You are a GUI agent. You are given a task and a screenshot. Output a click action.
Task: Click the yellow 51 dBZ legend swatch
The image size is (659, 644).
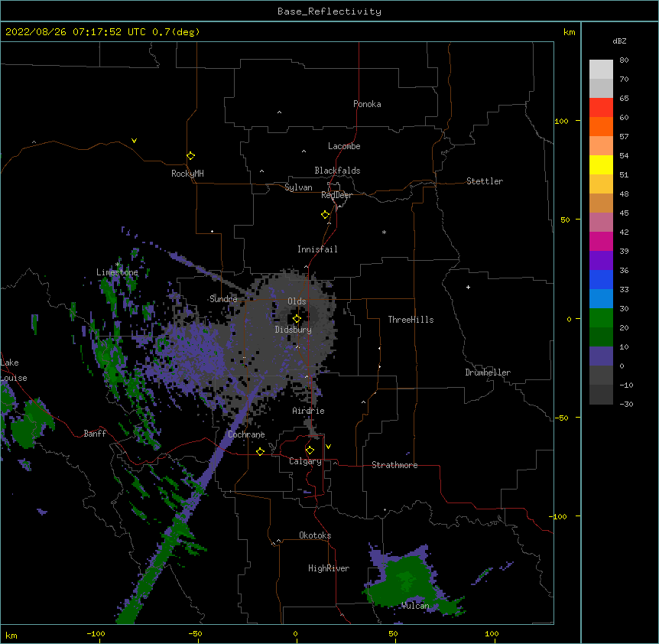(x=601, y=164)
